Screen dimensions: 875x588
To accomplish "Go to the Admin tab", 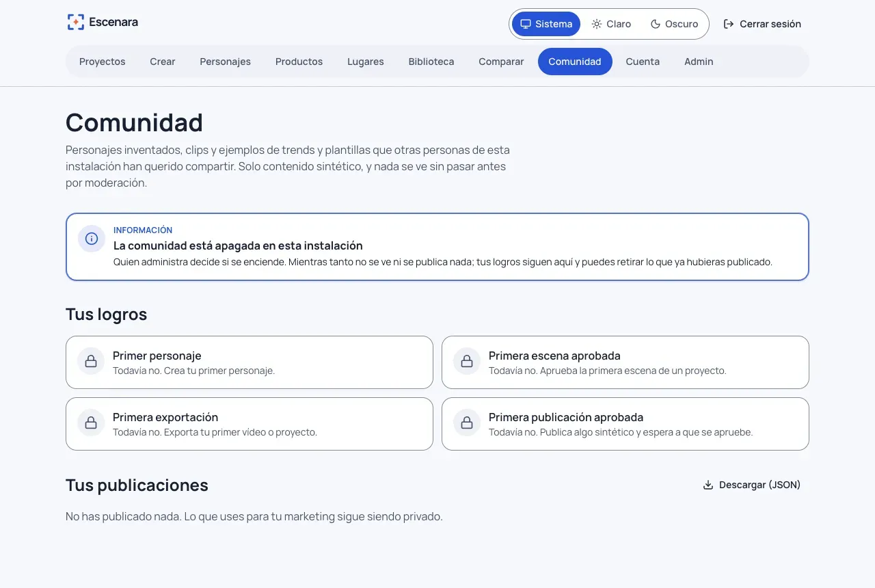I will (699, 62).
